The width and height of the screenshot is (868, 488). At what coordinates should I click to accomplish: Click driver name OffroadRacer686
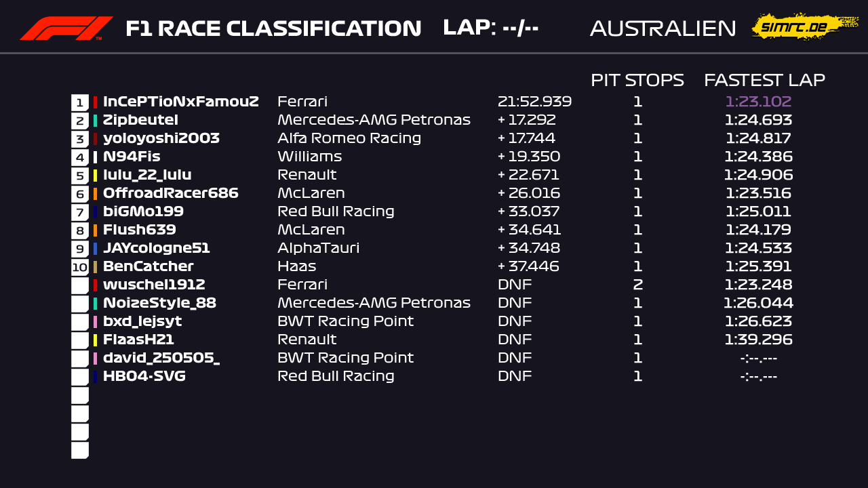(170, 194)
